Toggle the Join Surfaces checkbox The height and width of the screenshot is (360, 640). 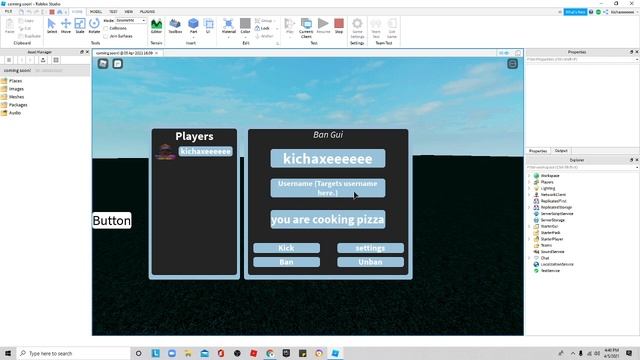coord(106,36)
